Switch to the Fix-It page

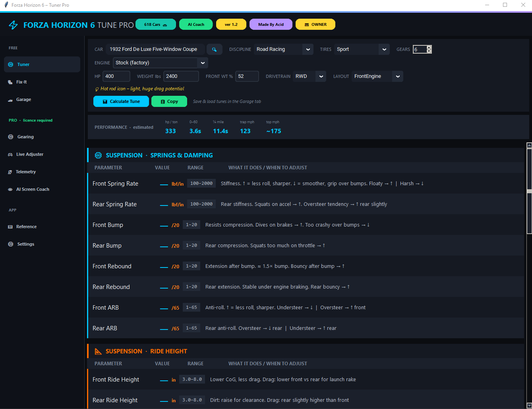tap(42, 82)
